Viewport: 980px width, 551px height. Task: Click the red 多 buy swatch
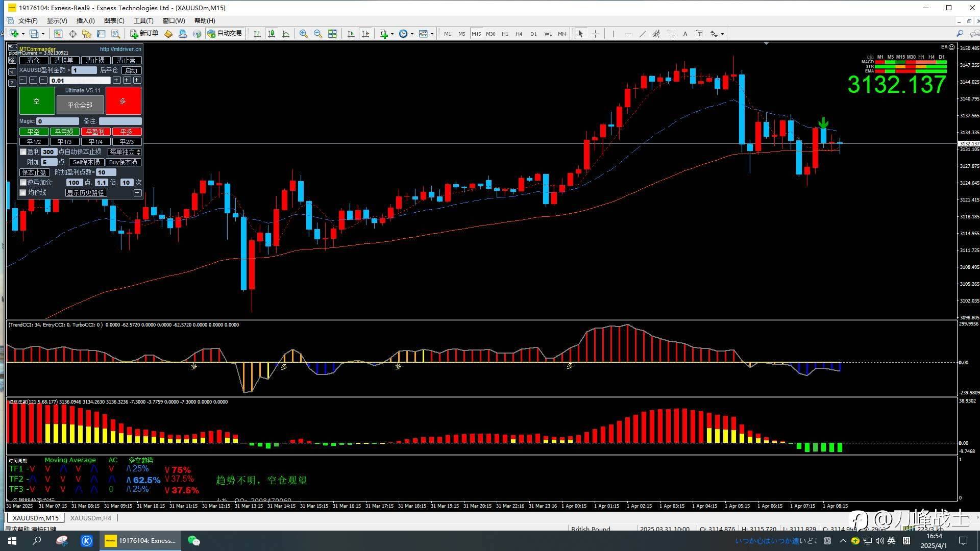tap(123, 101)
